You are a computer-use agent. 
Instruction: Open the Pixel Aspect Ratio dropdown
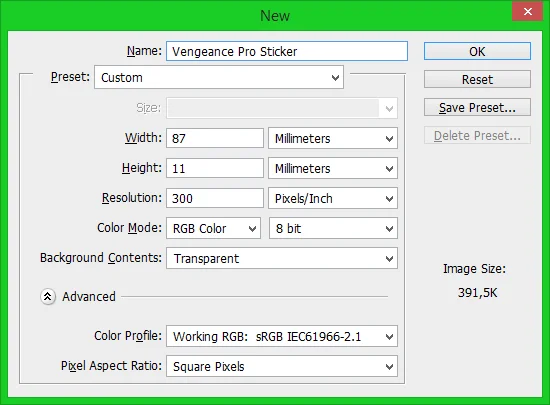tap(282, 366)
